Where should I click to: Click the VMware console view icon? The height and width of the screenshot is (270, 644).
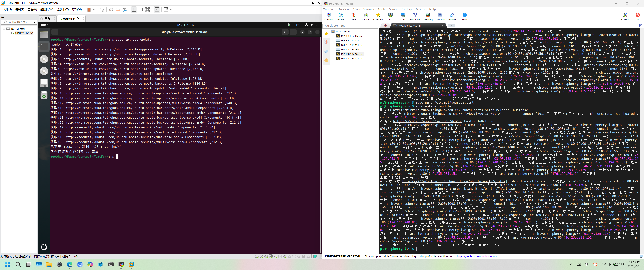157,10
